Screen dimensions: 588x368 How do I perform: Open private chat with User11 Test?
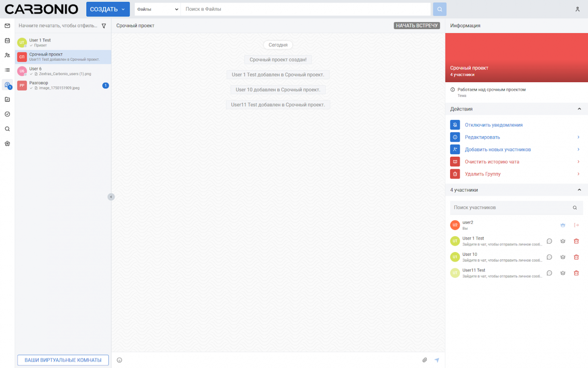click(x=549, y=273)
